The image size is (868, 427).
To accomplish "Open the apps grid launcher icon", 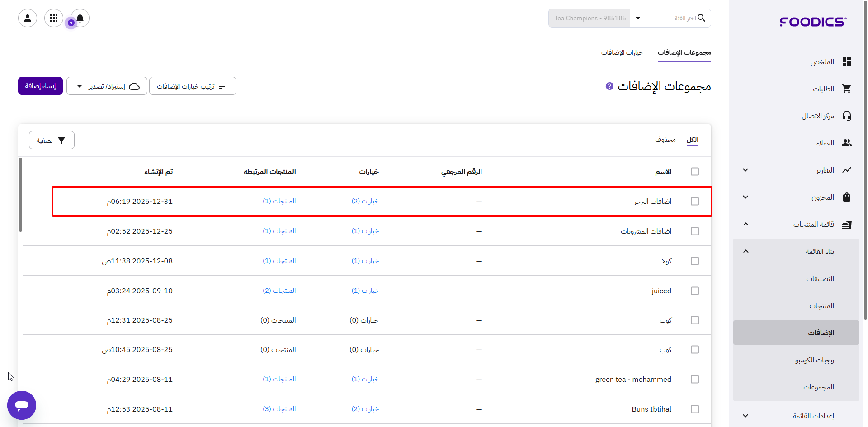I will 54,18.
